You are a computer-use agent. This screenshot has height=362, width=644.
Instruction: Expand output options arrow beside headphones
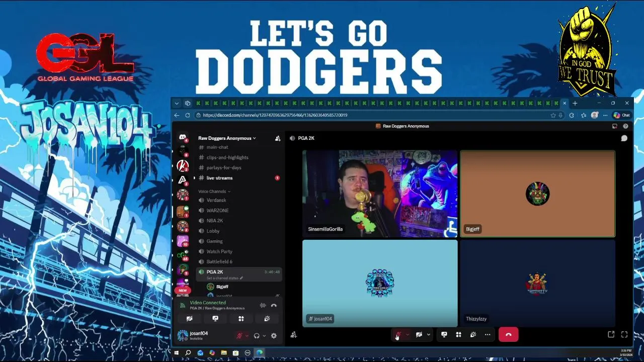click(x=264, y=336)
